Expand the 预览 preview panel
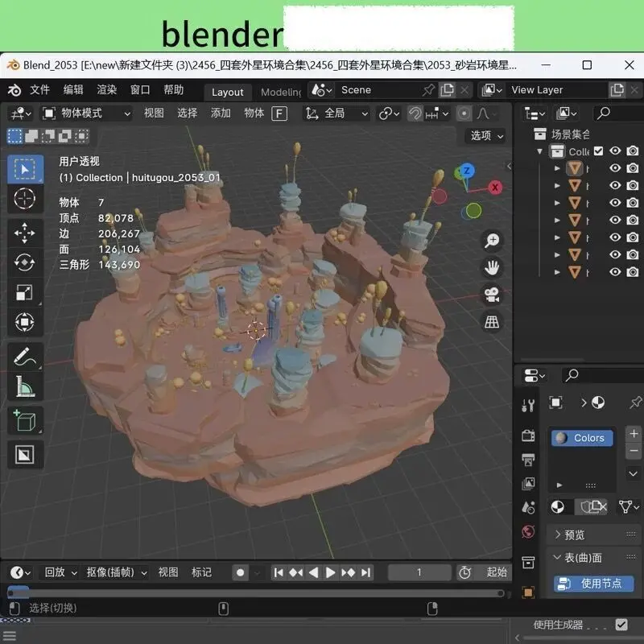 coord(593,535)
